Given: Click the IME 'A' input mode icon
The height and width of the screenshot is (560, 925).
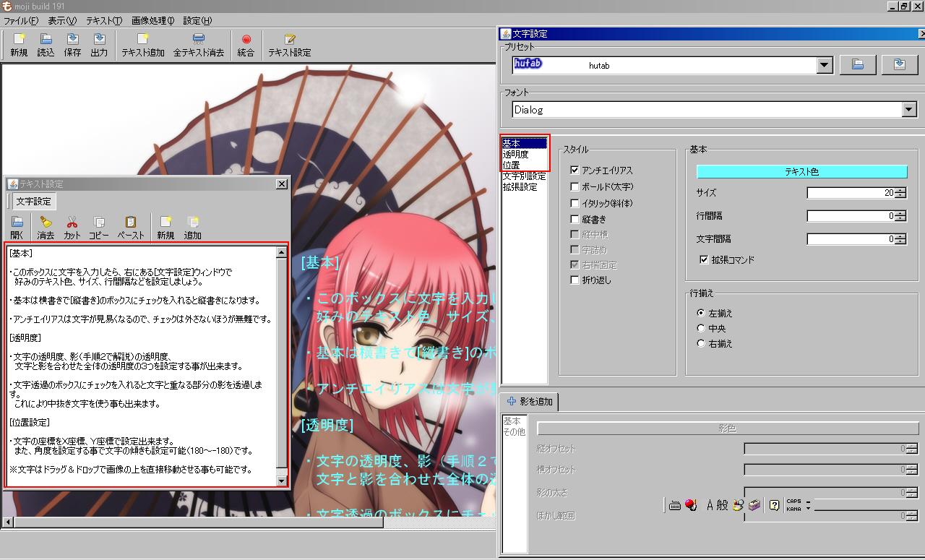Looking at the screenshot, I should click(x=710, y=505).
